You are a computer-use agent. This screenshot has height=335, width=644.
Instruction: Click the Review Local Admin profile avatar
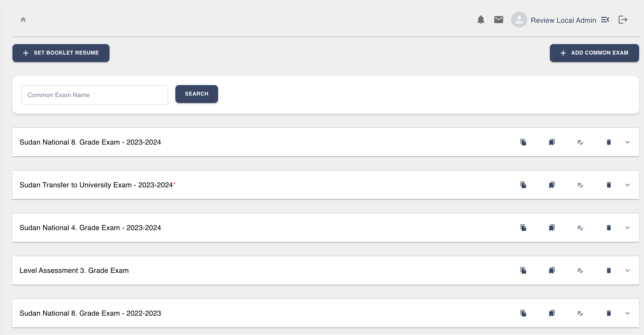coord(519,20)
